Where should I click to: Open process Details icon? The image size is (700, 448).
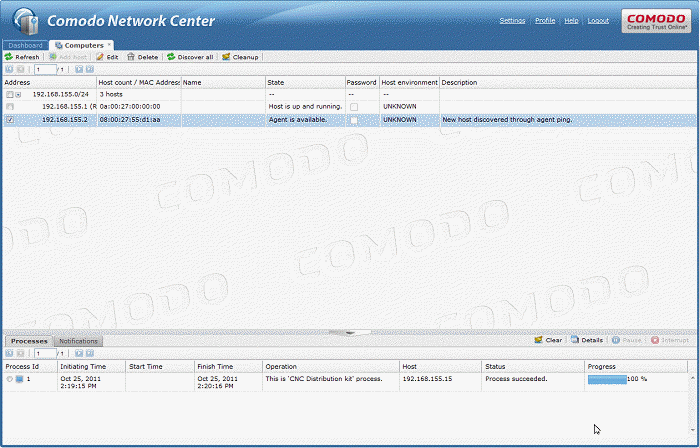click(575, 340)
